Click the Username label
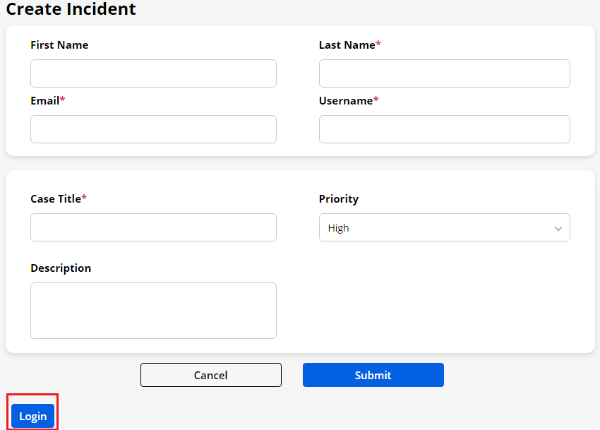The image size is (600, 430). pyautogui.click(x=345, y=101)
